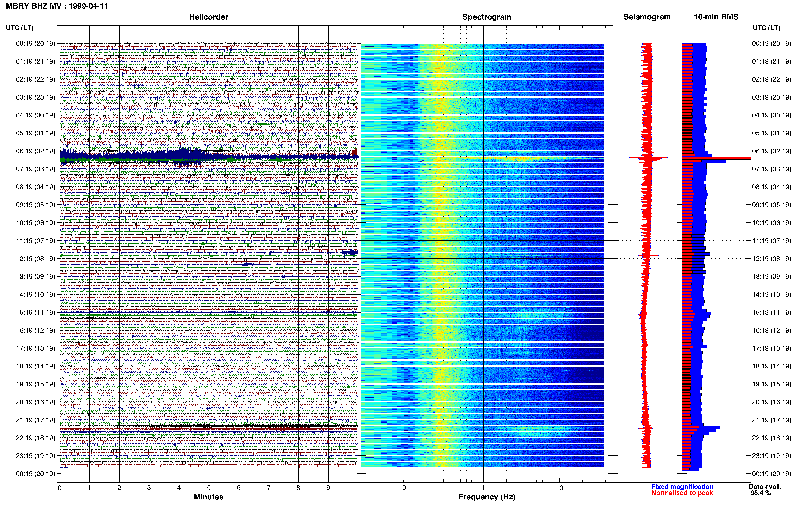Click the '0.1' frequency tick label

[407, 488]
